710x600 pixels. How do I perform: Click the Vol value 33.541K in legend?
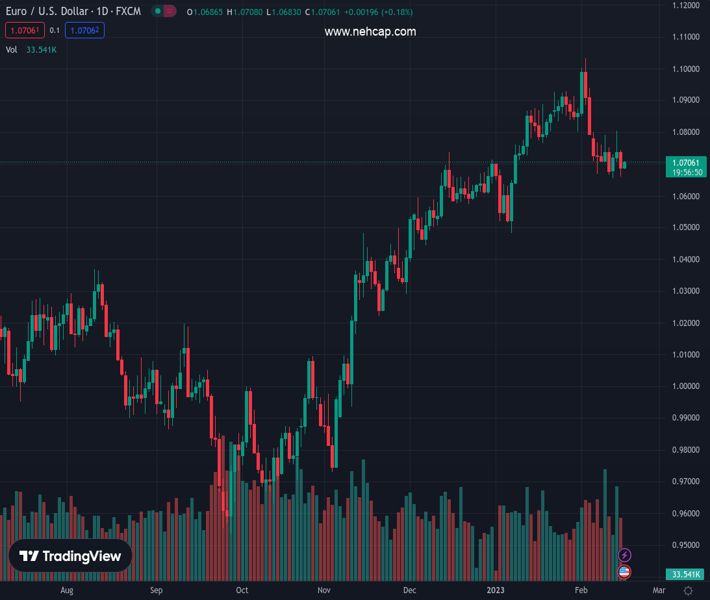pyautogui.click(x=42, y=49)
